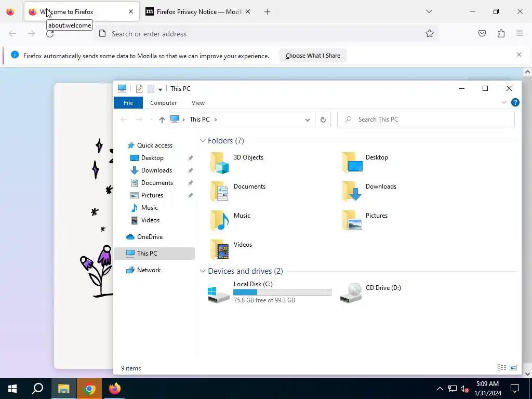The height and width of the screenshot is (399, 532).
Task: Select This PC in navigation pane
Action: (x=154, y=254)
